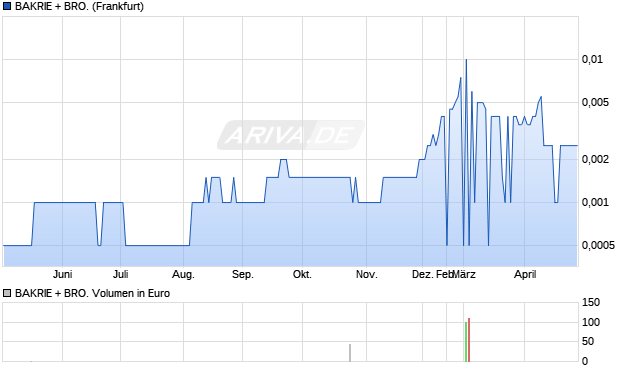The width and height of the screenshot is (620, 371).
Task: Click the 0,002 price axis label
Action: [595, 159]
